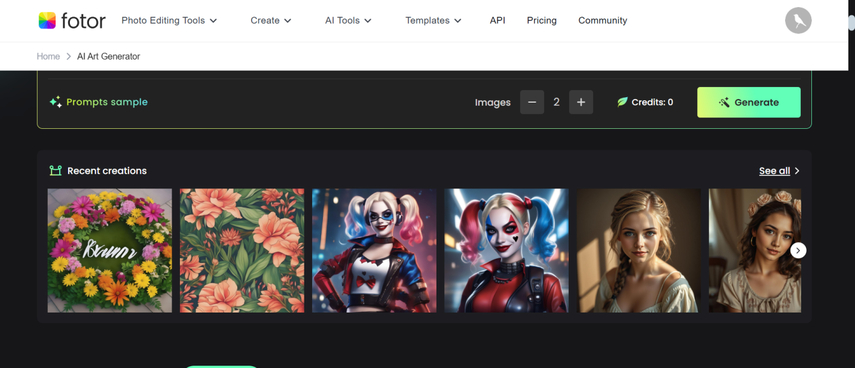The height and width of the screenshot is (368, 855).
Task: Click the Credits: 0 label
Action: click(x=652, y=102)
